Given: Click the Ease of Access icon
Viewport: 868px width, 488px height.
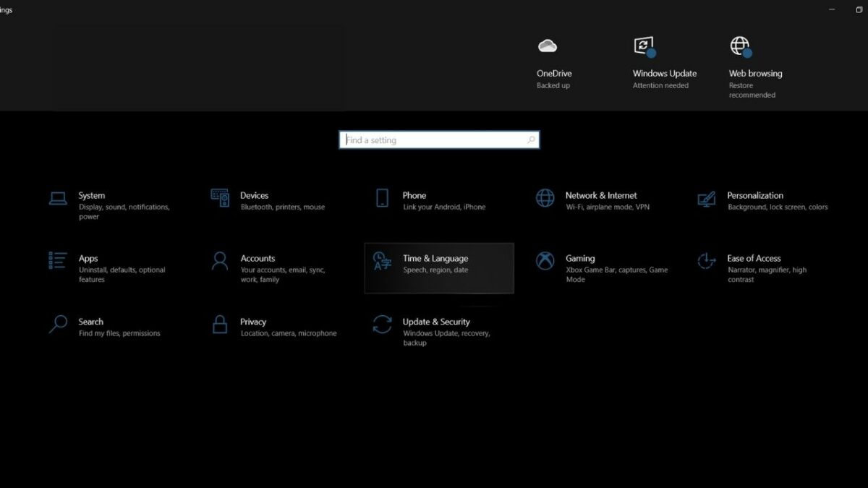Looking at the screenshot, I should (x=706, y=261).
